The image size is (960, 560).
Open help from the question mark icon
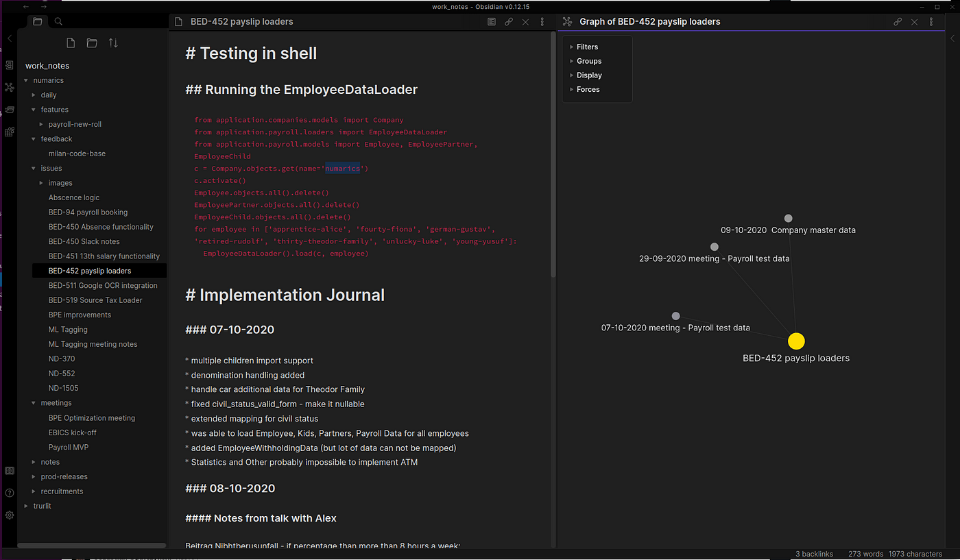pos(10,493)
